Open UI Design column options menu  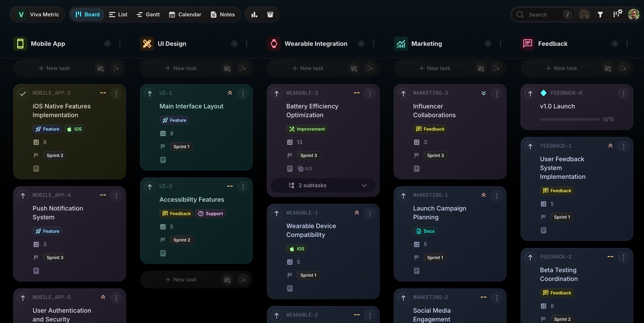(x=247, y=43)
